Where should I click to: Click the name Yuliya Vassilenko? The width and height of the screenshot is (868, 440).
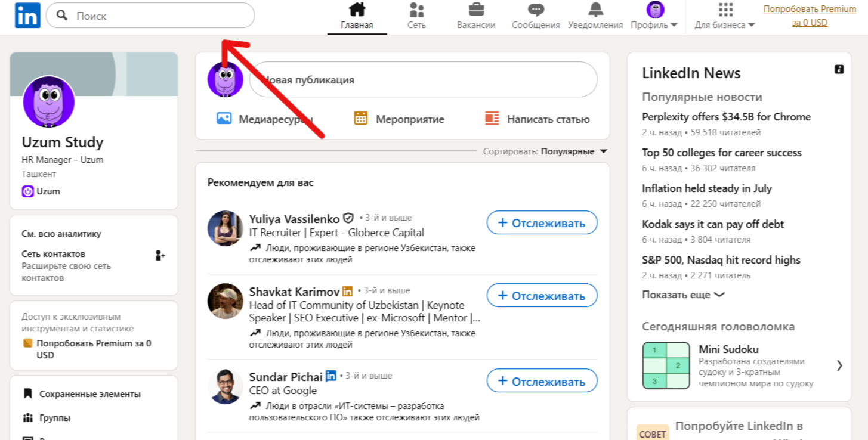click(x=294, y=219)
